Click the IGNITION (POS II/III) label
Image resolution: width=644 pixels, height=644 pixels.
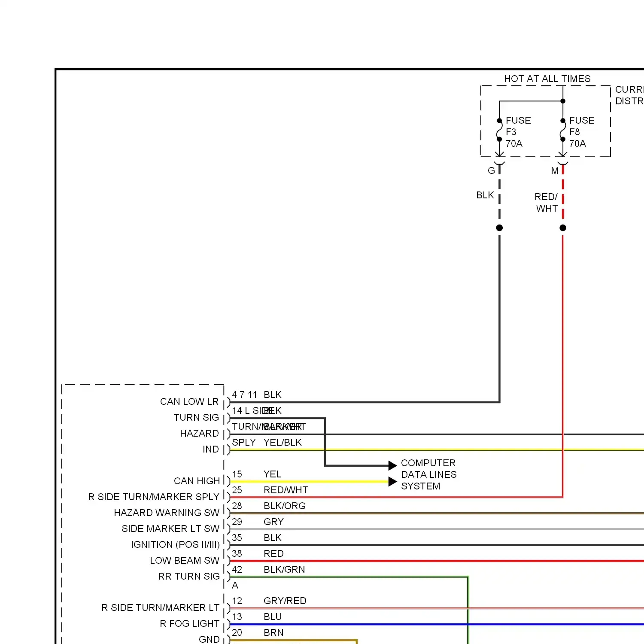click(x=175, y=544)
